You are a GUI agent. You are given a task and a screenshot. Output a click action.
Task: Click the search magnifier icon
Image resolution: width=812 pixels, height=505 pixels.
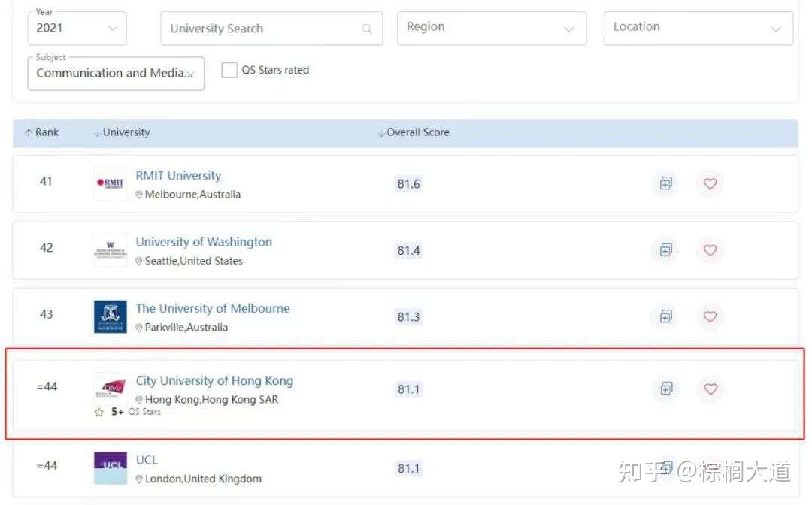[367, 29]
